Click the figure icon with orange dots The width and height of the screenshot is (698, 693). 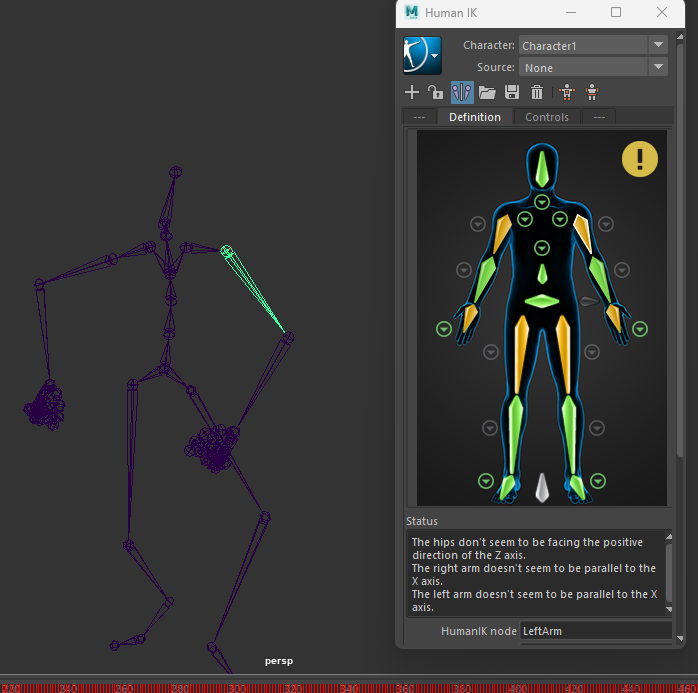click(567, 92)
